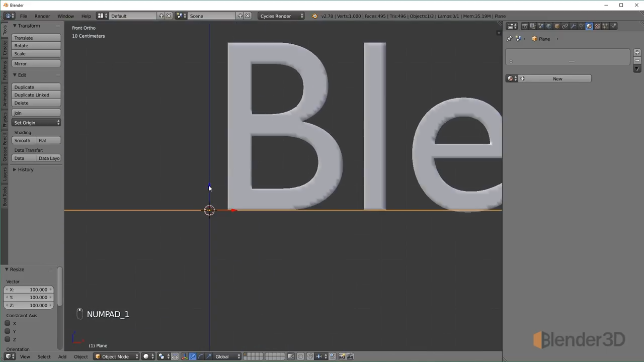The width and height of the screenshot is (644, 362).
Task: Toggle Constraint Axis X checkbox
Action: coord(8,323)
